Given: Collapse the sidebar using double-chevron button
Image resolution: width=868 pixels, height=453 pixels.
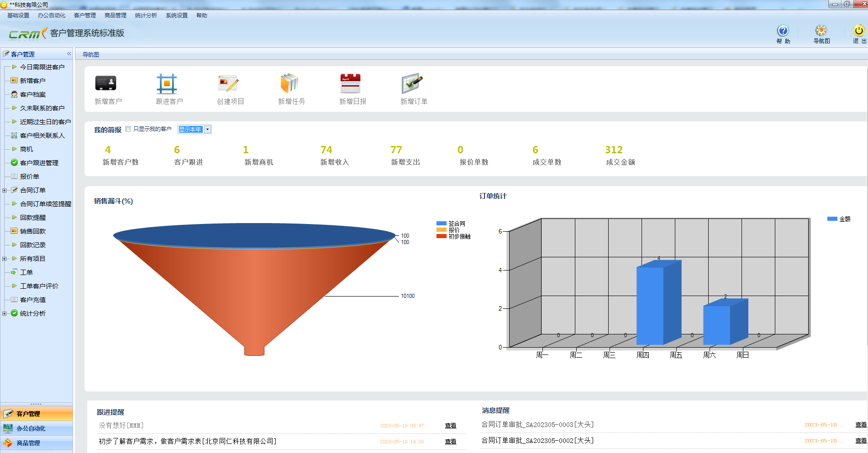Looking at the screenshot, I should pyautogui.click(x=69, y=54).
